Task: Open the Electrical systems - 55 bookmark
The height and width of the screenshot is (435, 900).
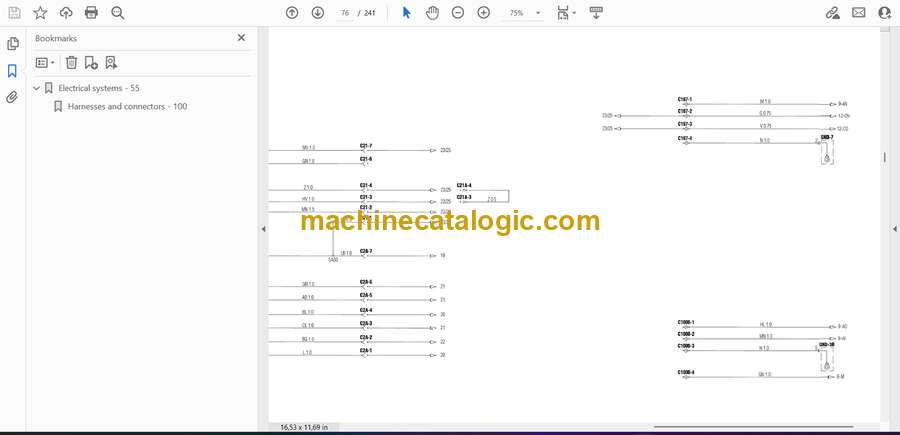Action: point(99,88)
